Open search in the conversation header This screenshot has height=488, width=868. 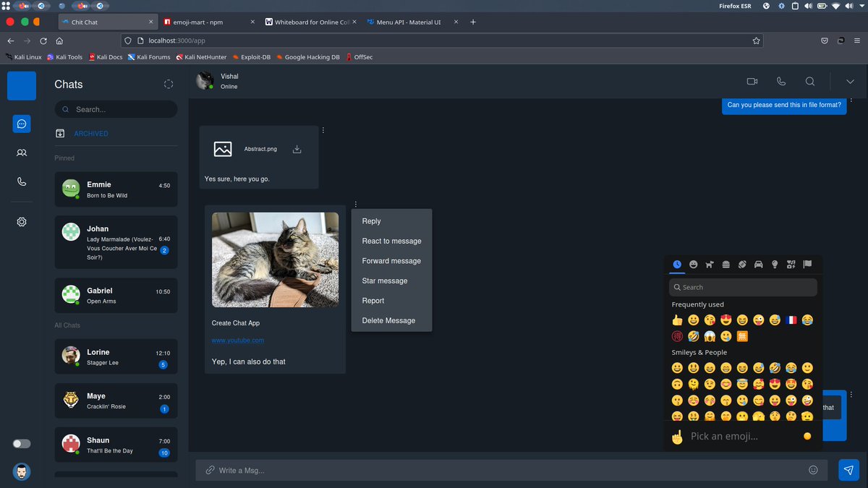pos(809,81)
